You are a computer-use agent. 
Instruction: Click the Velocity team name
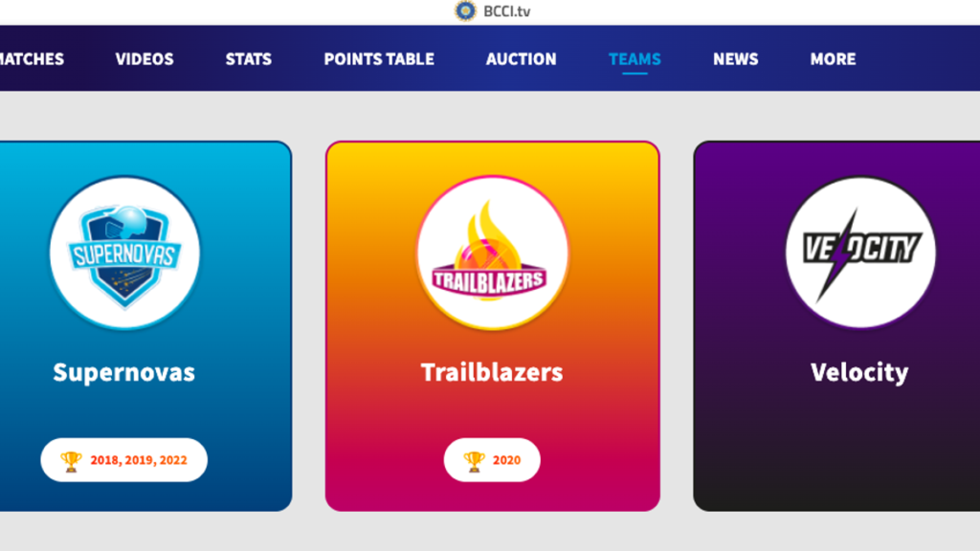(x=859, y=372)
